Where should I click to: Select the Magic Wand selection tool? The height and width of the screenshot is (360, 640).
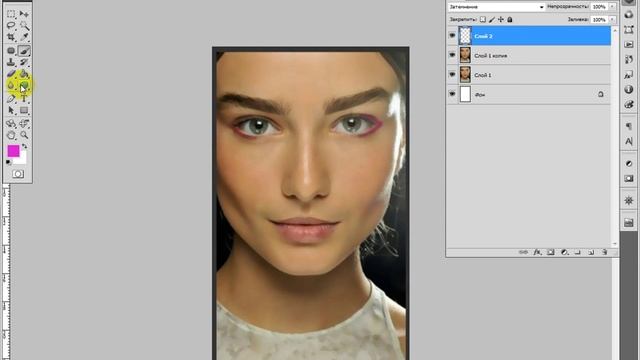coord(24,25)
